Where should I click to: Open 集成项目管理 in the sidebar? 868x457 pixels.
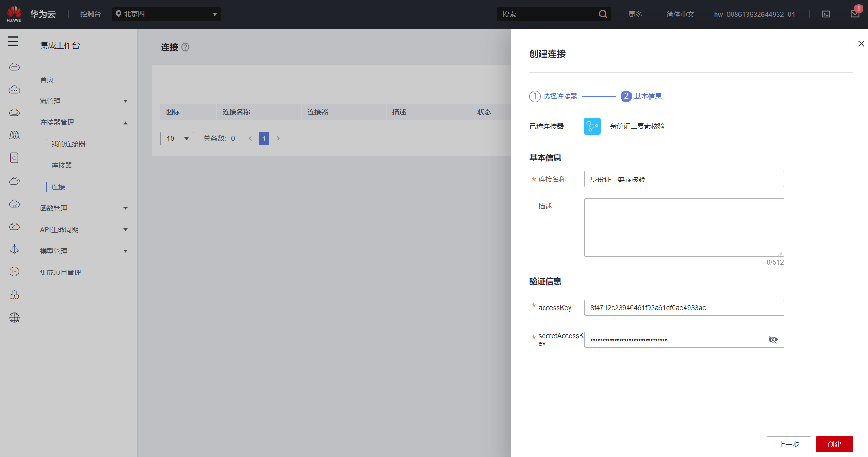[60, 273]
